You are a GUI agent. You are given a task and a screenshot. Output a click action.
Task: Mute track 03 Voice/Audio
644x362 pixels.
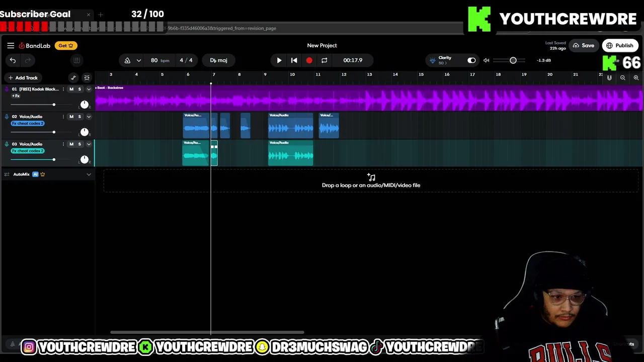tap(71, 144)
